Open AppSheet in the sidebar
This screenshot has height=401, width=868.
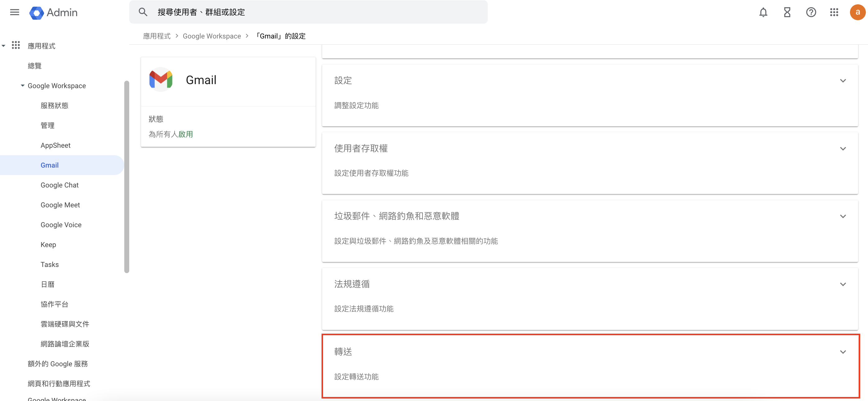[x=56, y=145]
